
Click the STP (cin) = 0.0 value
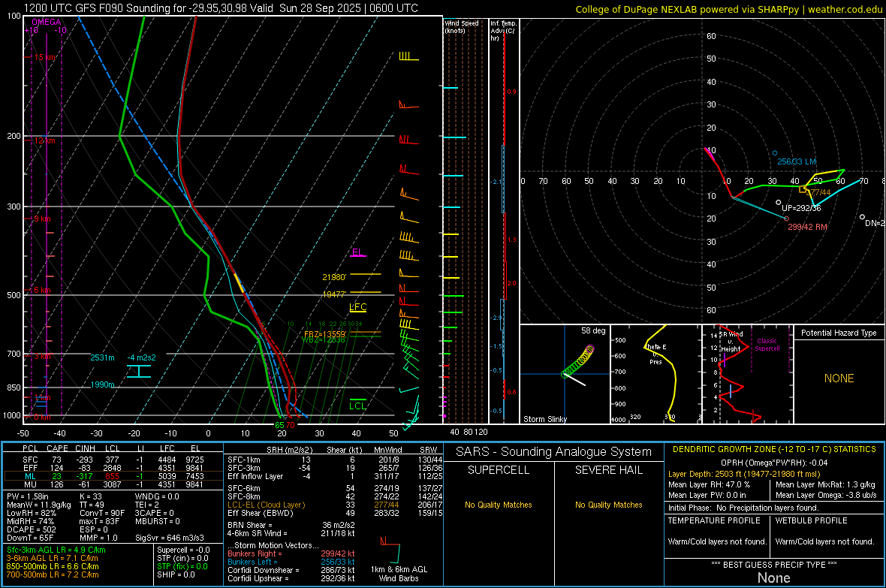(182, 558)
